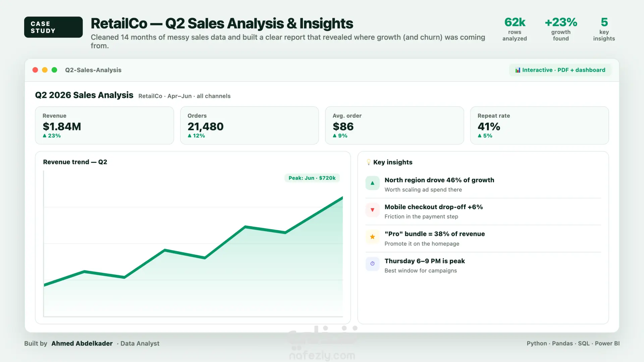Click the orange star Pro bundle icon
This screenshot has width=644, height=362.
point(372,237)
